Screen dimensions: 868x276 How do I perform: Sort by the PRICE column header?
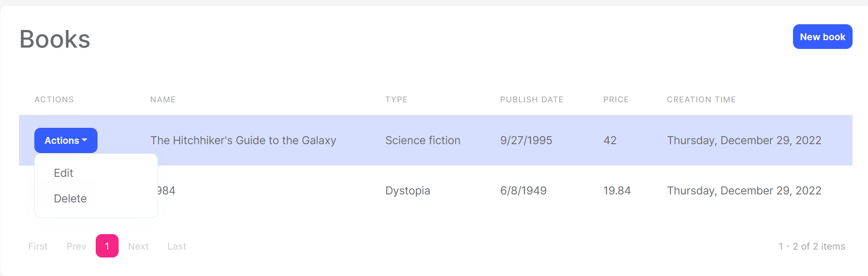[616, 99]
